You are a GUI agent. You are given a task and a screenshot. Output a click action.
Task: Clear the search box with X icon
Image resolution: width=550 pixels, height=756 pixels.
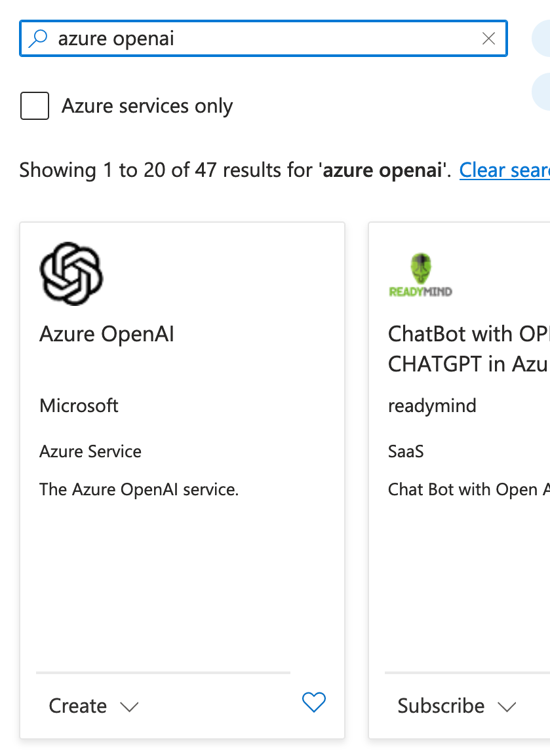tap(489, 39)
